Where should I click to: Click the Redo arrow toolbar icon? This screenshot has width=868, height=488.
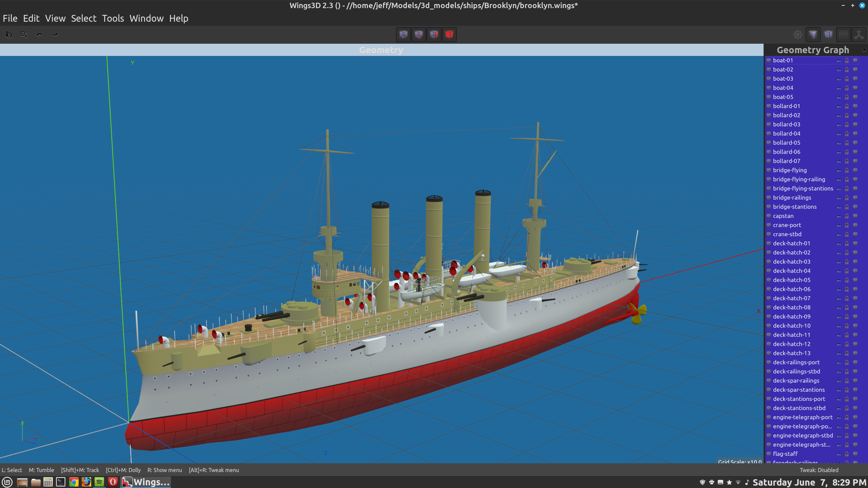click(55, 35)
